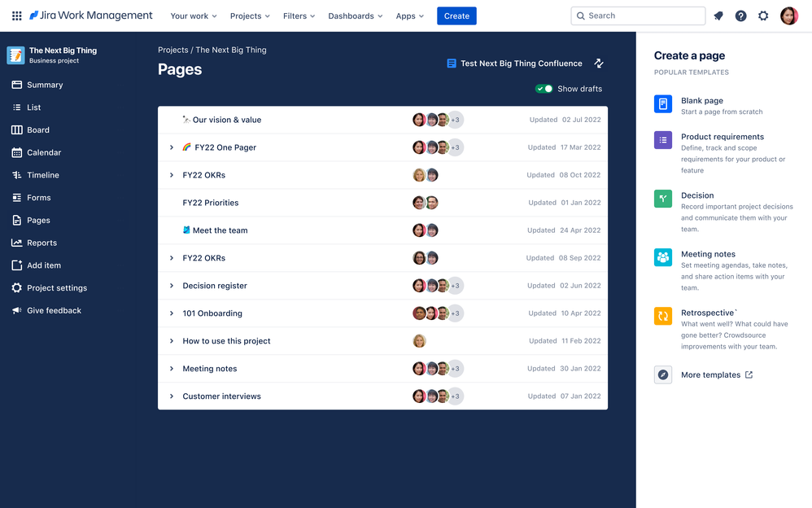Expand the Decision register row
The image size is (812, 508).
click(172, 286)
